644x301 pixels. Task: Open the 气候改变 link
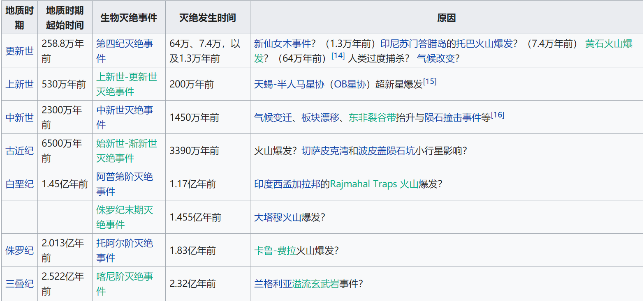click(436, 59)
